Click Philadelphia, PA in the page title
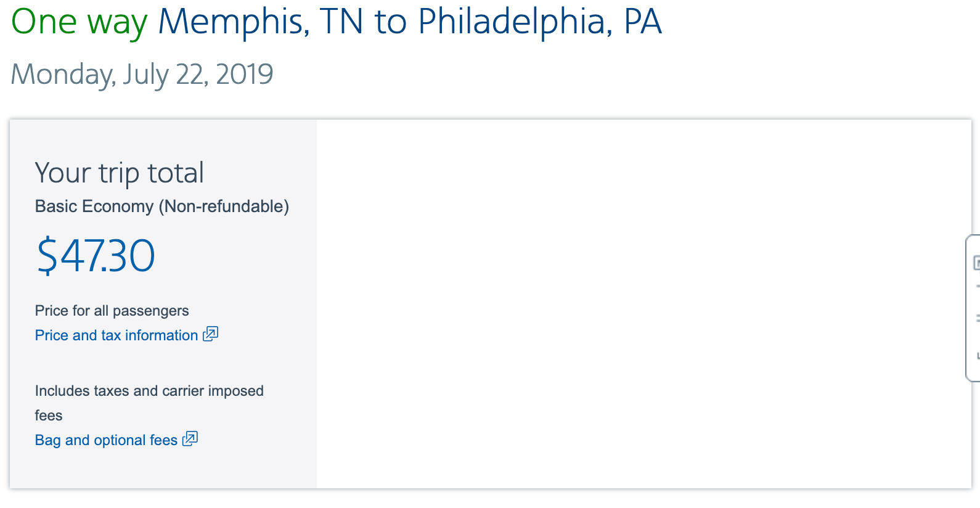 pos(539,22)
